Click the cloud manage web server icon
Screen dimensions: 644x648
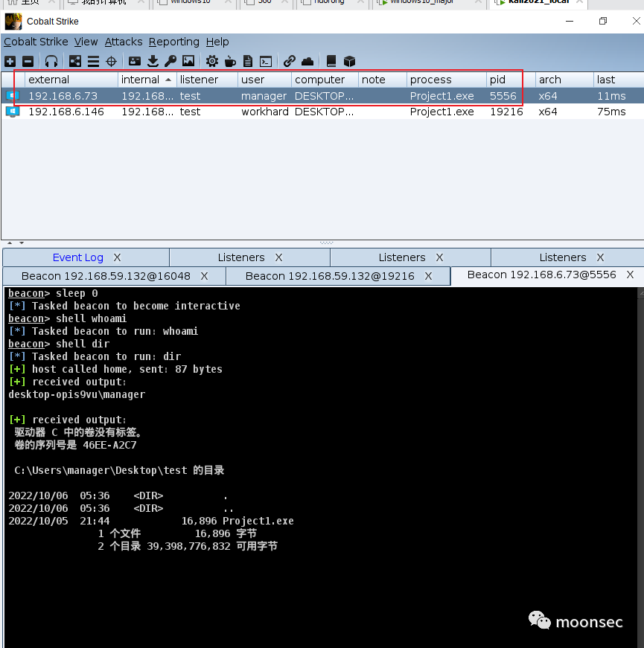[x=307, y=62]
